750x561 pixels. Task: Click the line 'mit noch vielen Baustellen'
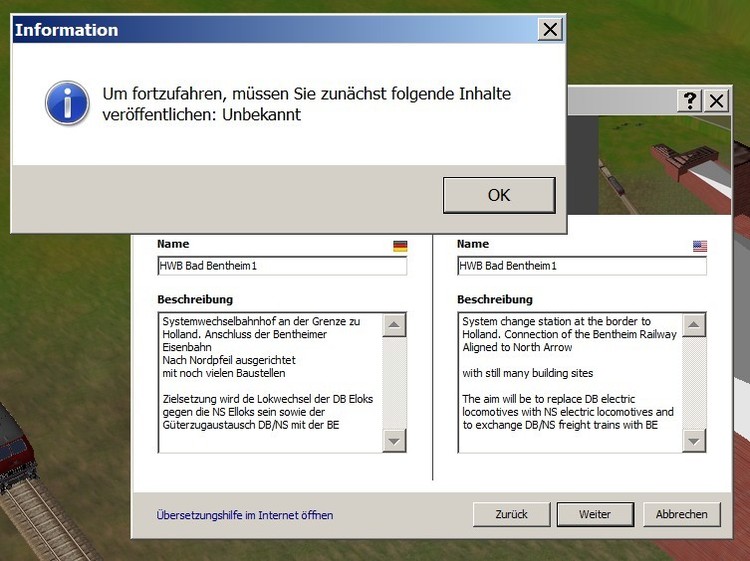coord(224,373)
